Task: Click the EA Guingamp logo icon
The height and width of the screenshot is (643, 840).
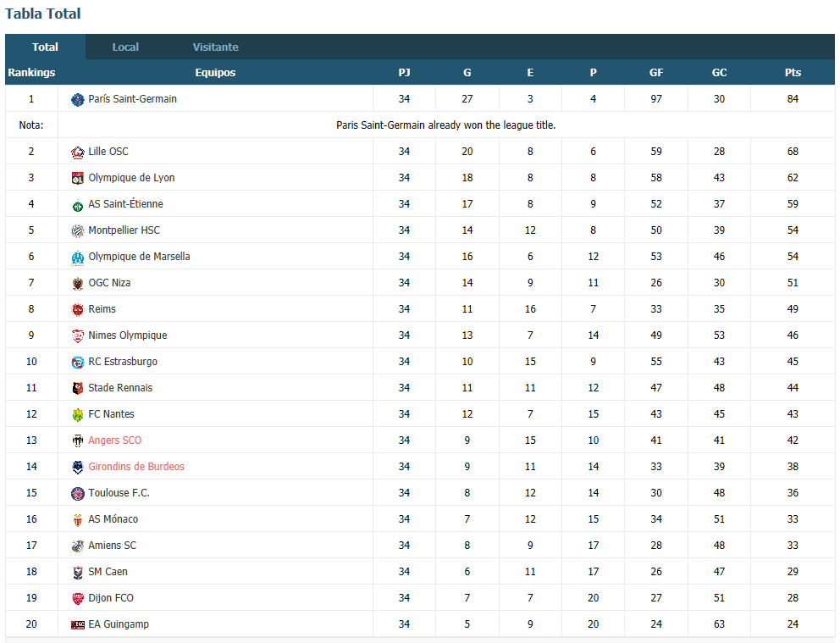Action: [x=78, y=624]
